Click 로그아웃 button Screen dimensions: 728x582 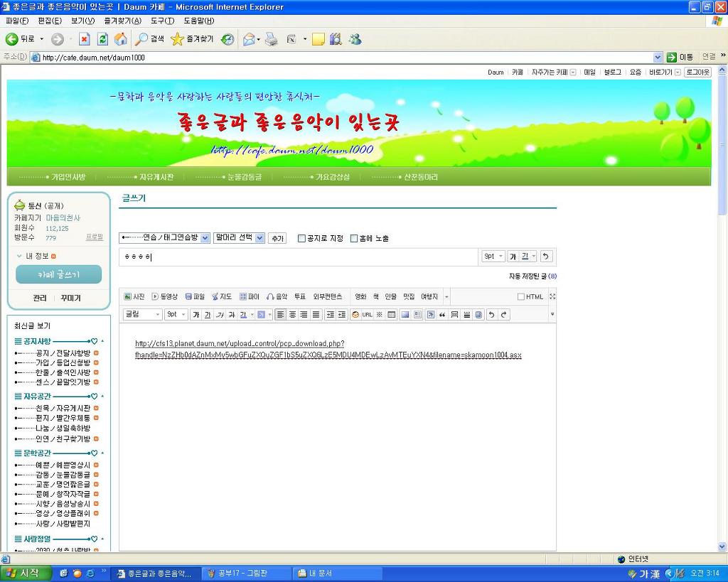(x=697, y=72)
